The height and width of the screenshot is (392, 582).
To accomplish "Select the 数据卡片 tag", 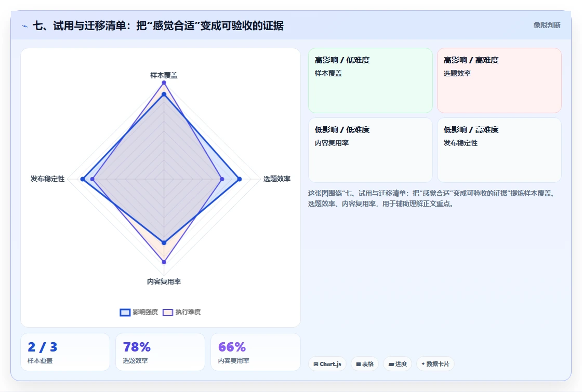I will (x=435, y=364).
